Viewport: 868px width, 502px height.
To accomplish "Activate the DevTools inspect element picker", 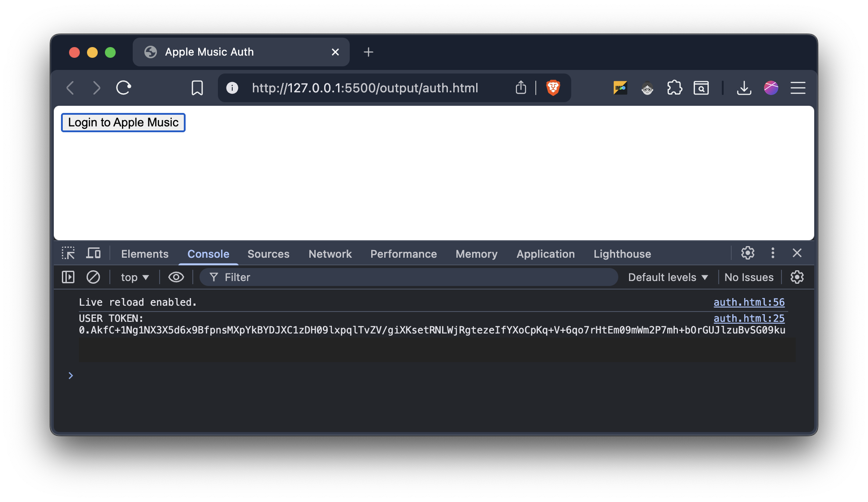I will tap(68, 253).
